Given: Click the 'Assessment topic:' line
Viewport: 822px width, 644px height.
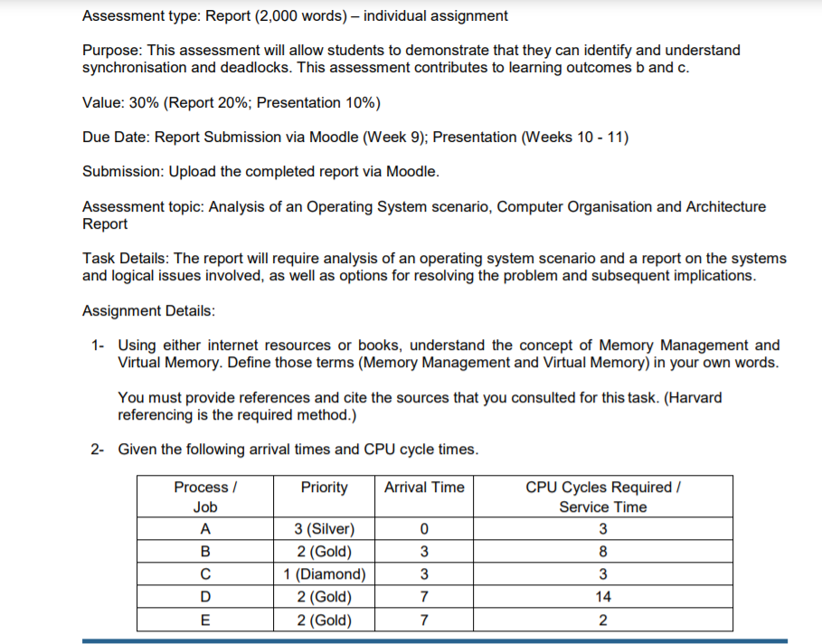Looking at the screenshot, I should (423, 206).
